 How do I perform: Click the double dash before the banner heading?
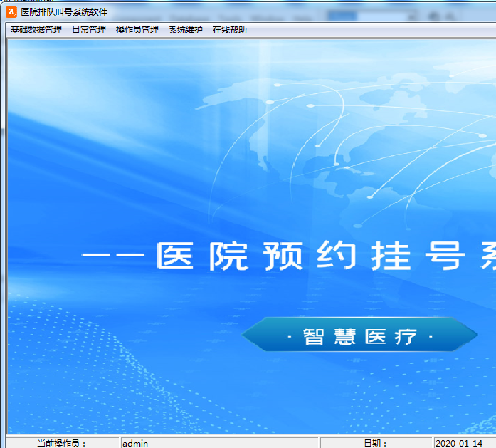(x=114, y=257)
